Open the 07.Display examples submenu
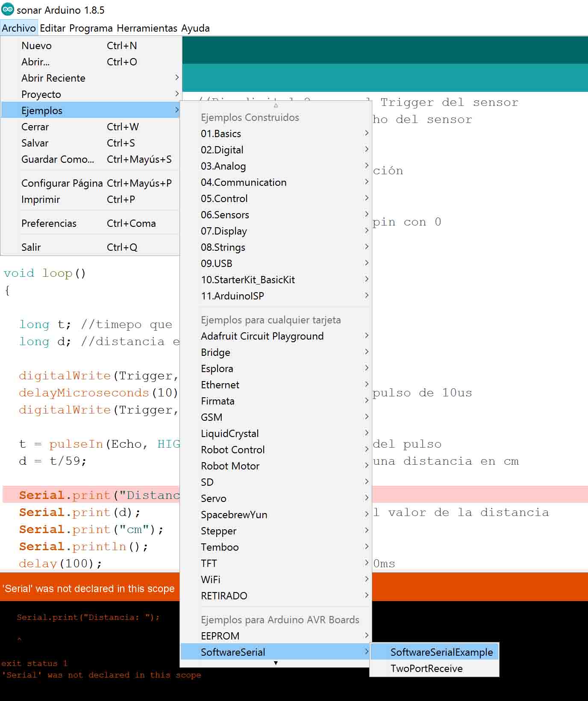The width and height of the screenshot is (588, 701). coord(276,231)
